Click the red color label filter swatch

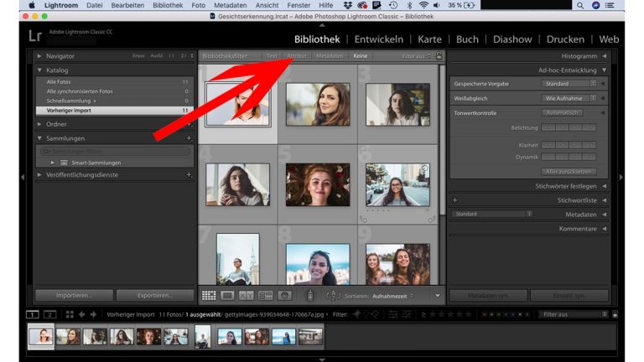tap(485, 315)
